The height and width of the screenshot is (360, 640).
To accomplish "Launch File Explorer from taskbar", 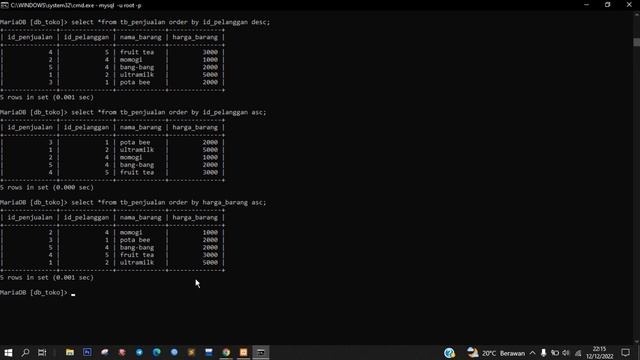I will coord(70,352).
